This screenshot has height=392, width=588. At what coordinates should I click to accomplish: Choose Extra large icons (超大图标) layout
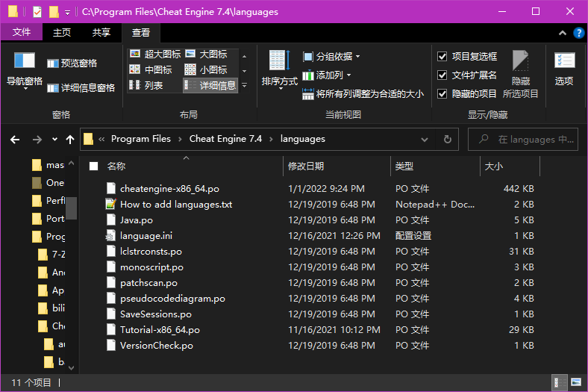tap(155, 54)
